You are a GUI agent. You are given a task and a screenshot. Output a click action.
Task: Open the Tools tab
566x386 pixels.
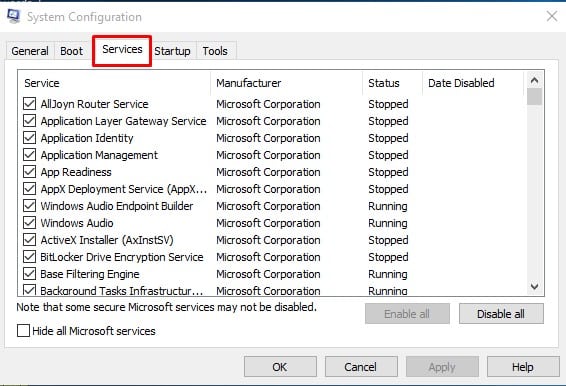click(x=215, y=51)
